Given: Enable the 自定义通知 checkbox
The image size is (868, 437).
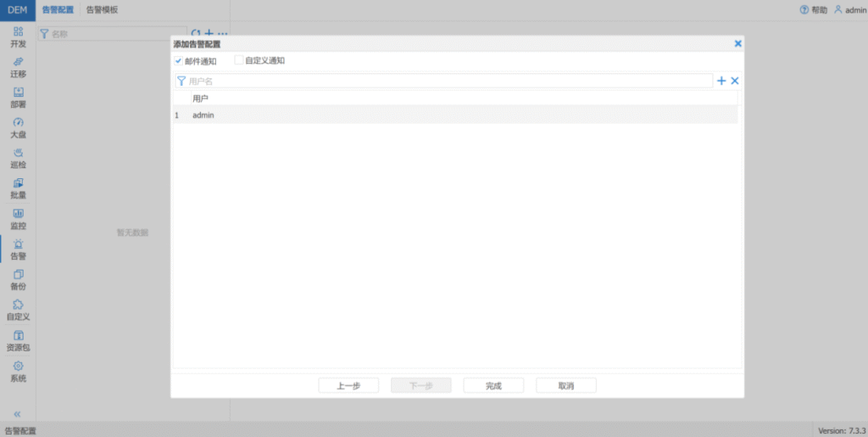Looking at the screenshot, I should (239, 61).
